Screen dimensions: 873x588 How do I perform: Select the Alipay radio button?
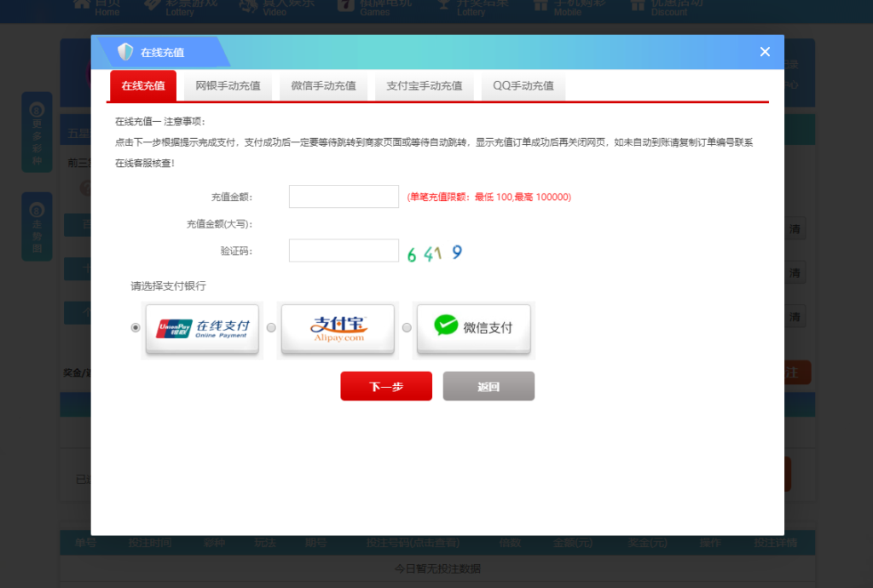click(271, 328)
